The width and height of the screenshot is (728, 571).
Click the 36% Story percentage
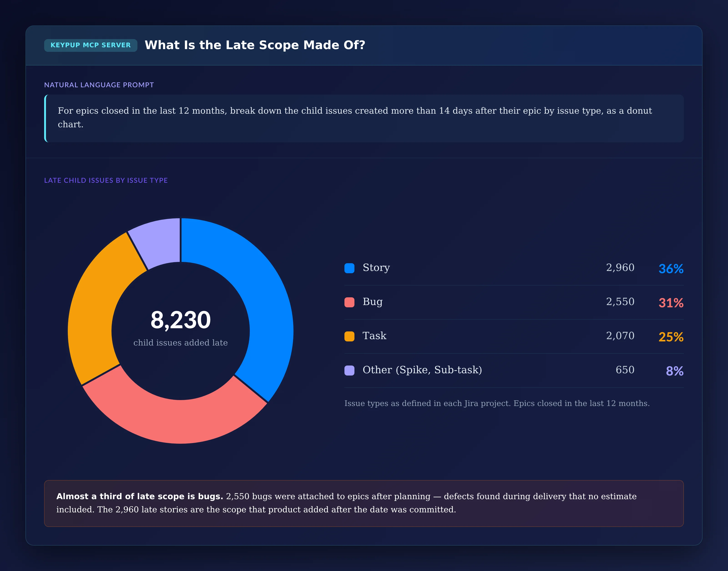[671, 269]
